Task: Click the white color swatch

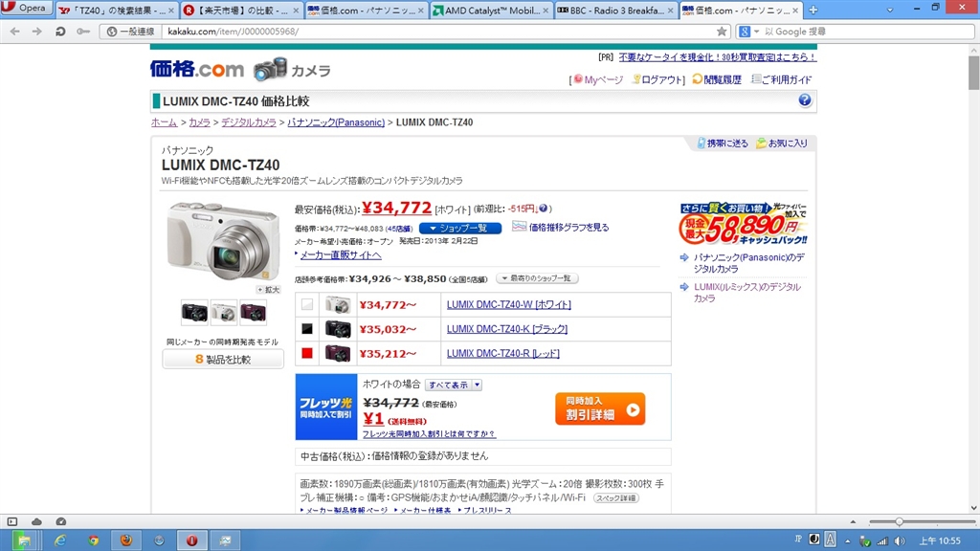Action: (307, 305)
